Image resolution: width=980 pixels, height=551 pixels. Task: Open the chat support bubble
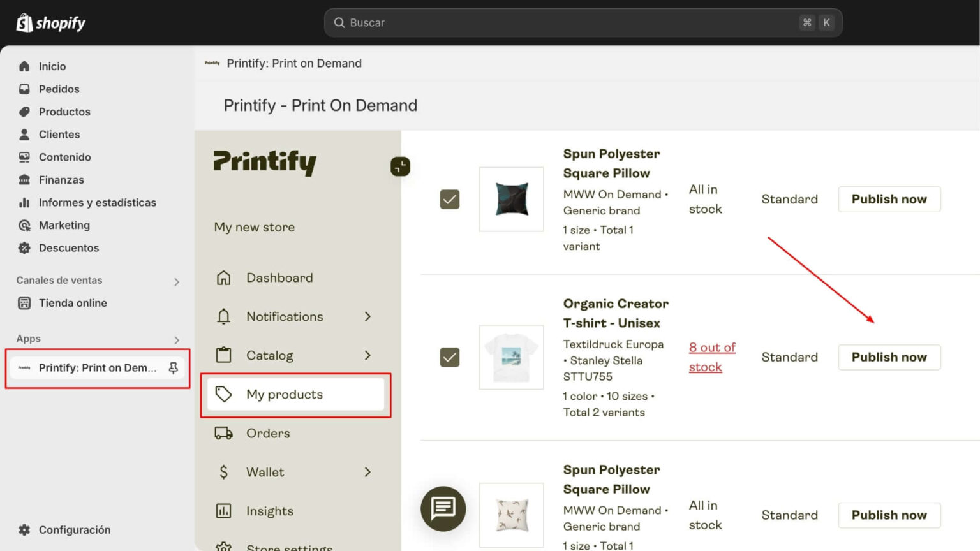click(443, 509)
